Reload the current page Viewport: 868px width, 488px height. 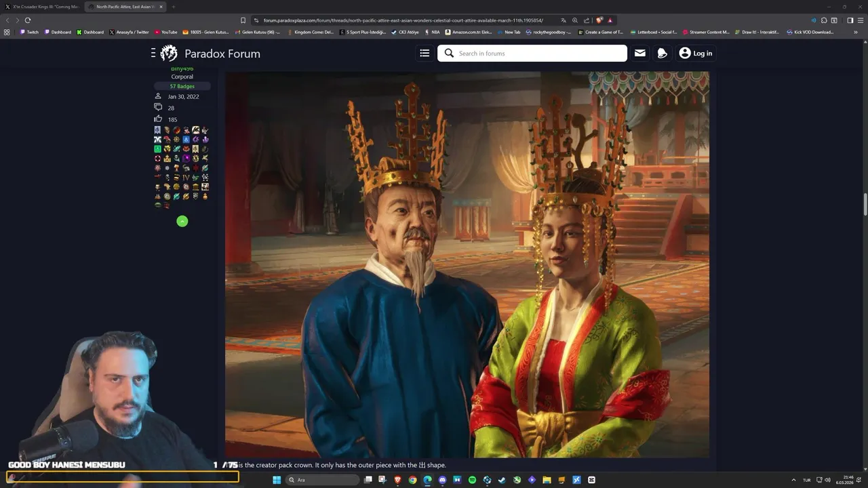click(x=28, y=20)
